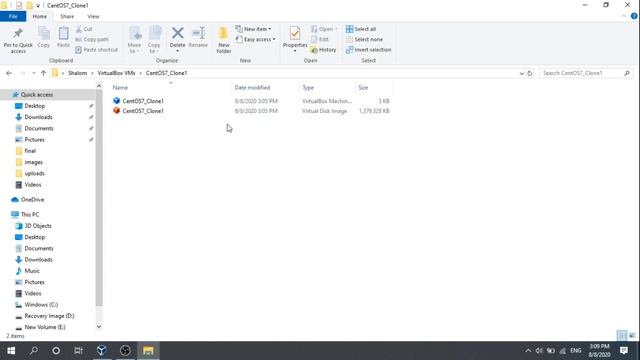Open VirtualBox from the taskbar
Screen dimensions: 640x360
[x=102, y=351]
